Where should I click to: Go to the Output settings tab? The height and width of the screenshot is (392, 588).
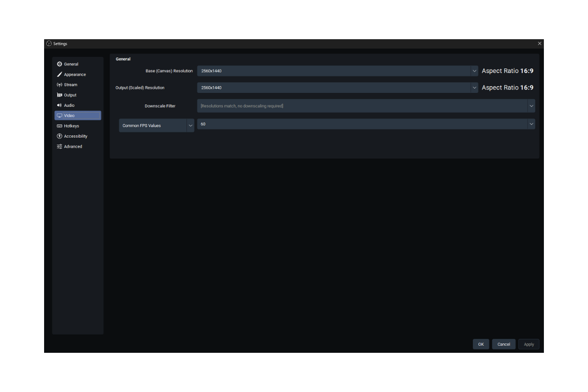(78, 95)
